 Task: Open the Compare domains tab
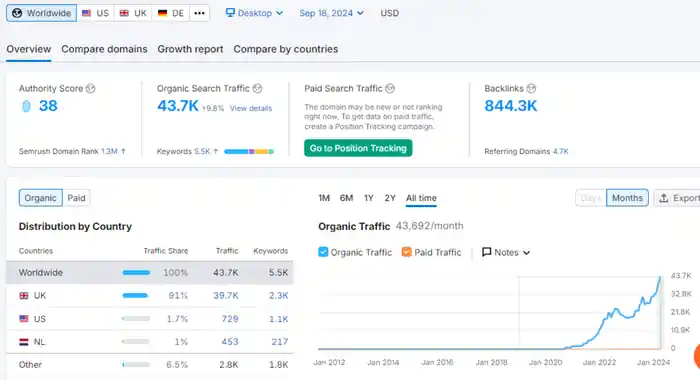(104, 49)
